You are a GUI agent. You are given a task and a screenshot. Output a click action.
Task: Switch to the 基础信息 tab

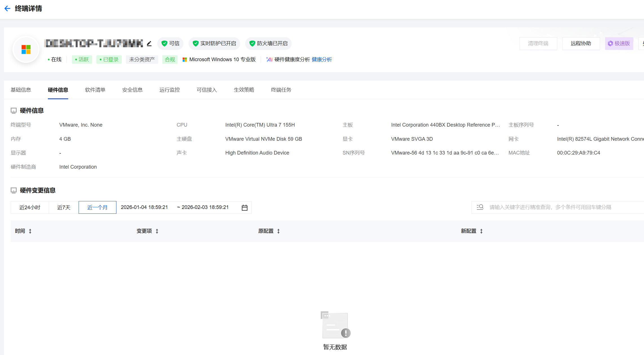coord(21,90)
